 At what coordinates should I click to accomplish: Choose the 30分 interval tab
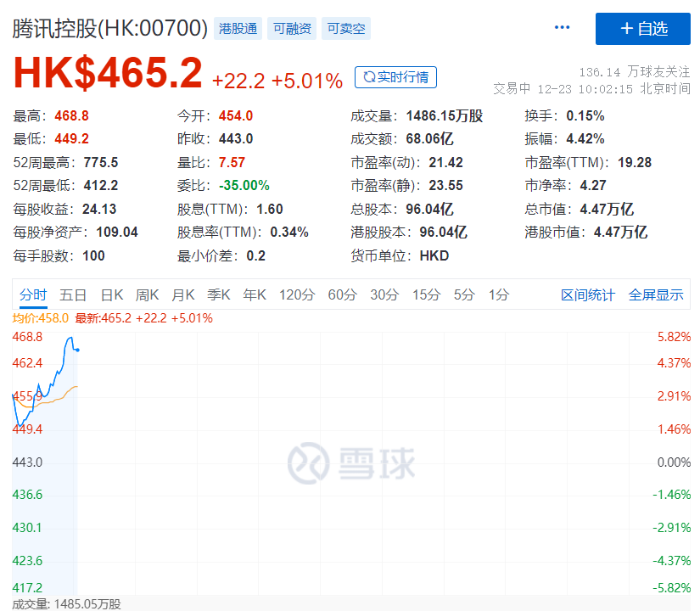[x=384, y=294]
